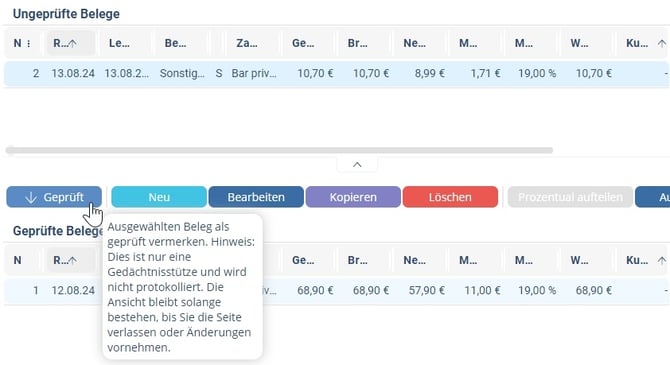Delete the receipt with Löschen

[x=450, y=197]
